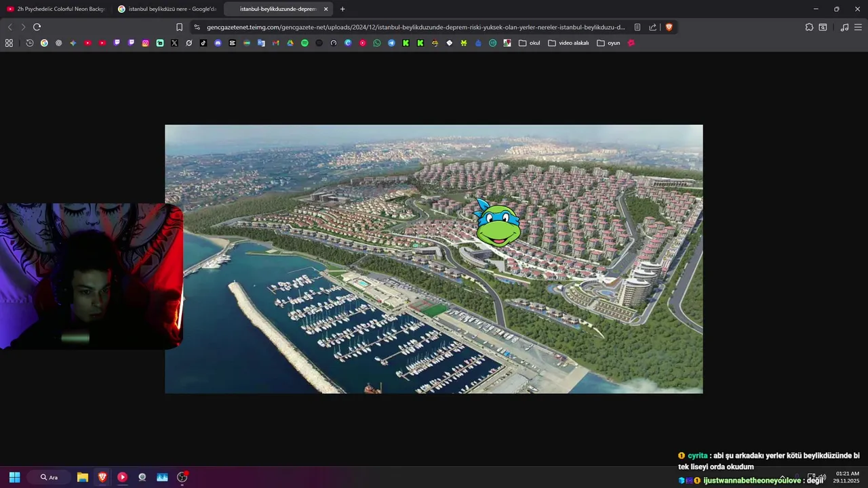Click the Beylikdüzü aerial image

tap(434, 259)
